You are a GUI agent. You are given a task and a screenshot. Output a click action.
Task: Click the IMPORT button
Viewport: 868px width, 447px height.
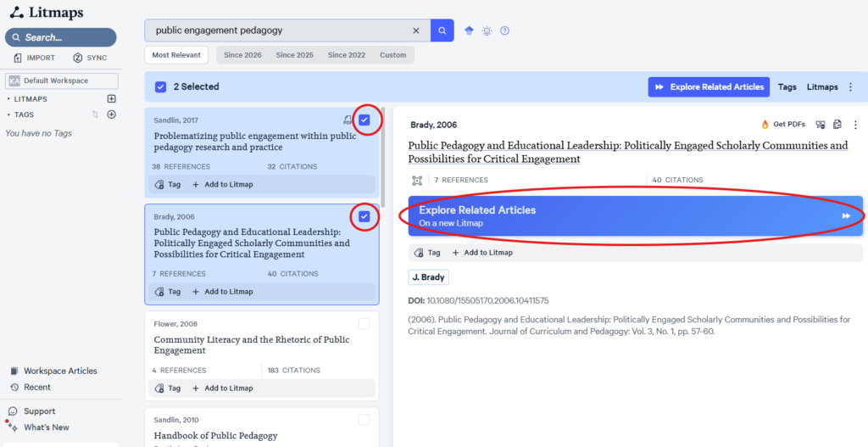coord(34,58)
